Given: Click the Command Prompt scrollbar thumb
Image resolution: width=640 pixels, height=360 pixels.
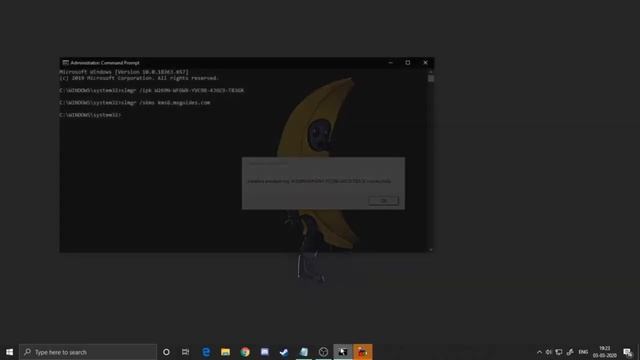Looking at the screenshot, I should pyautogui.click(x=431, y=78).
